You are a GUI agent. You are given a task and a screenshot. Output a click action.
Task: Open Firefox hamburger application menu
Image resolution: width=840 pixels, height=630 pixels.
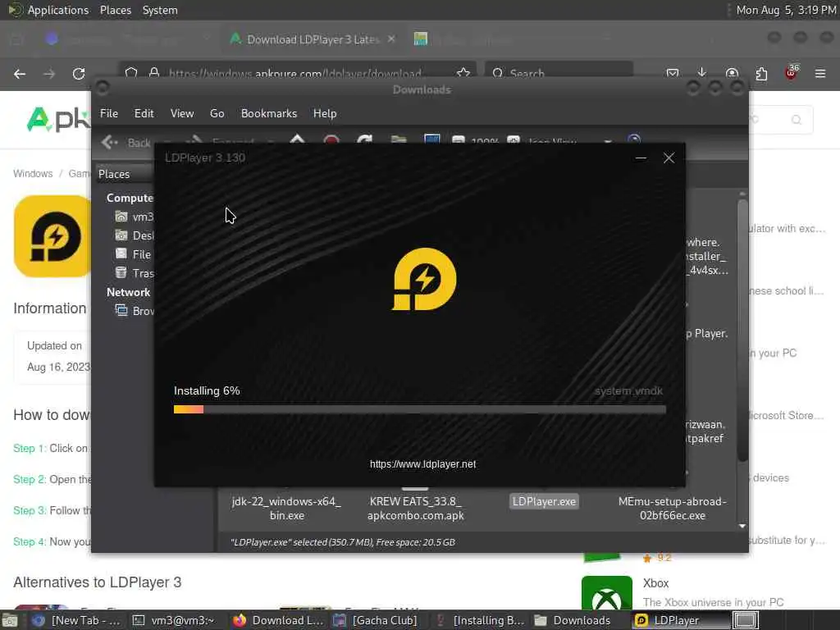[x=820, y=73]
